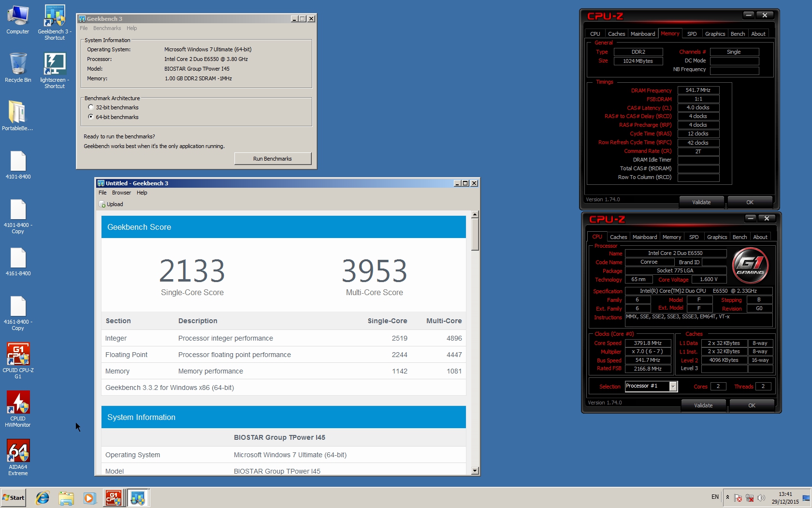Click the Start button
This screenshot has width=812, height=508.
[14, 497]
